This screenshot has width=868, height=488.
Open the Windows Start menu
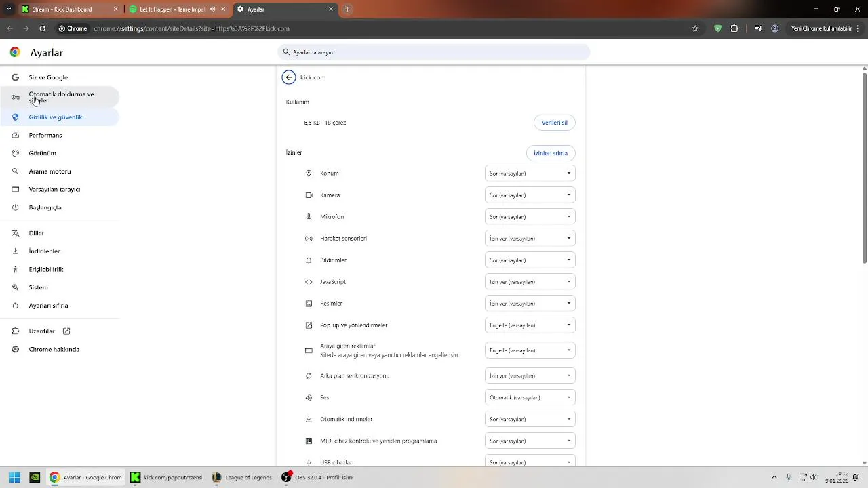(14, 477)
